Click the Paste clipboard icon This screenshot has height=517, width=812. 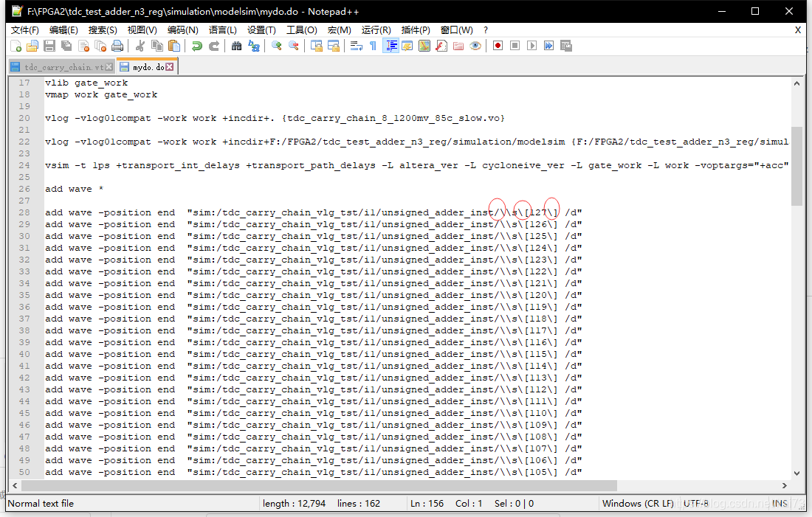[x=174, y=46]
